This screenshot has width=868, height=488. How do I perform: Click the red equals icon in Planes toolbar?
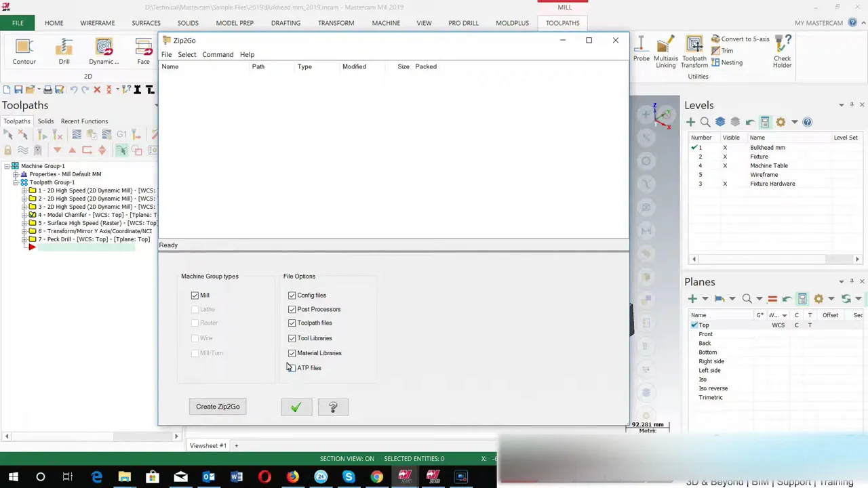(772, 299)
